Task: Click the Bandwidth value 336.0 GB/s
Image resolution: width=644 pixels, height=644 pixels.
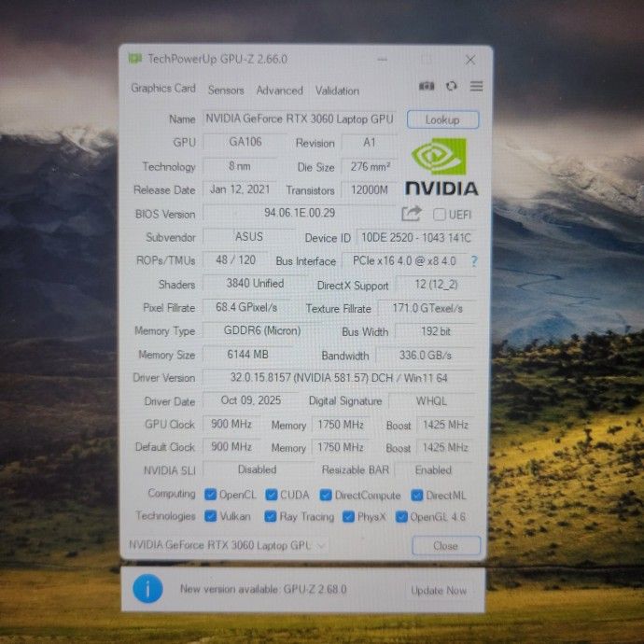Action: (x=425, y=356)
